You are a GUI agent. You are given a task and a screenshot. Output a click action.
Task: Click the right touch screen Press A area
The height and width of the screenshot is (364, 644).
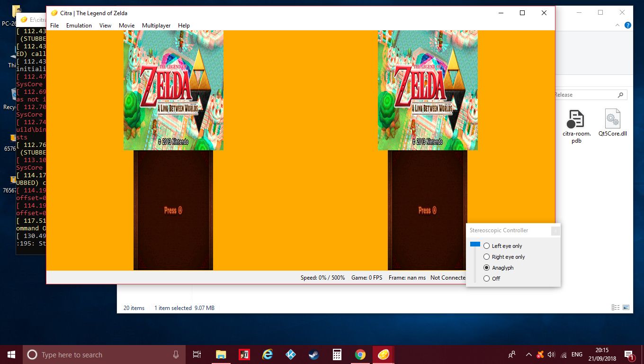(x=428, y=210)
